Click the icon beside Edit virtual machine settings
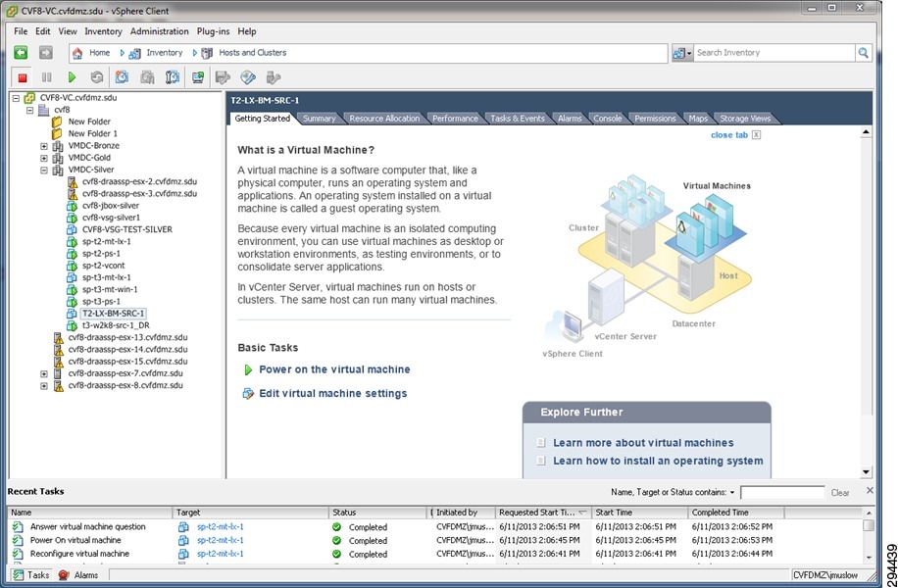Viewport: 898px width, 588px height. pyautogui.click(x=248, y=393)
